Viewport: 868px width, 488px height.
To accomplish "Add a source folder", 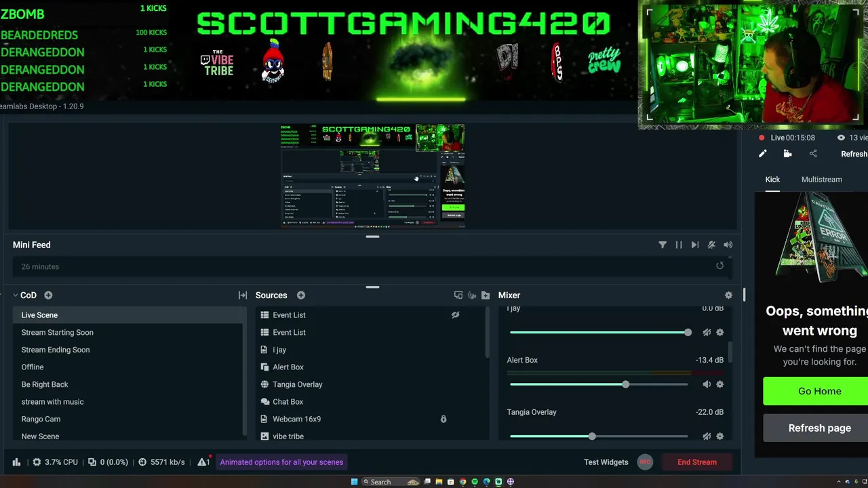I will (486, 296).
